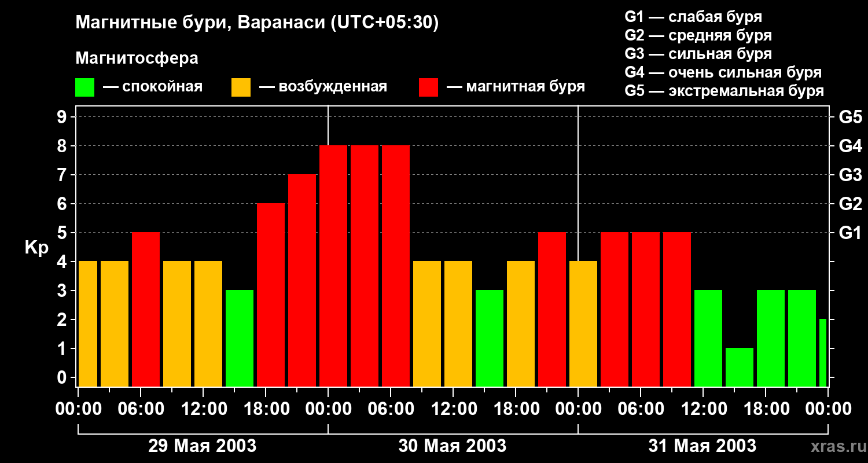The image size is (868, 463).
Task: Click the green Kp 3 bar on 29 Мая
Action: 240,338
